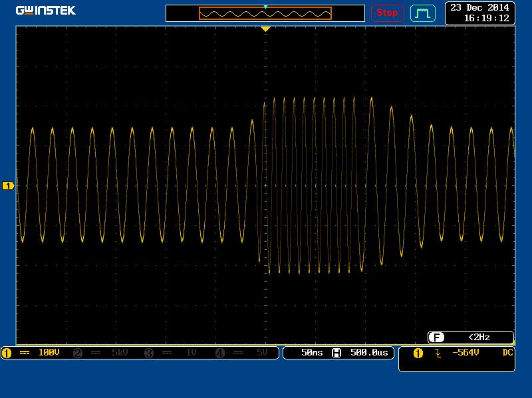Click the yellow trigger position marker above grid
The width and height of the screenshot is (532, 398).
(x=265, y=29)
